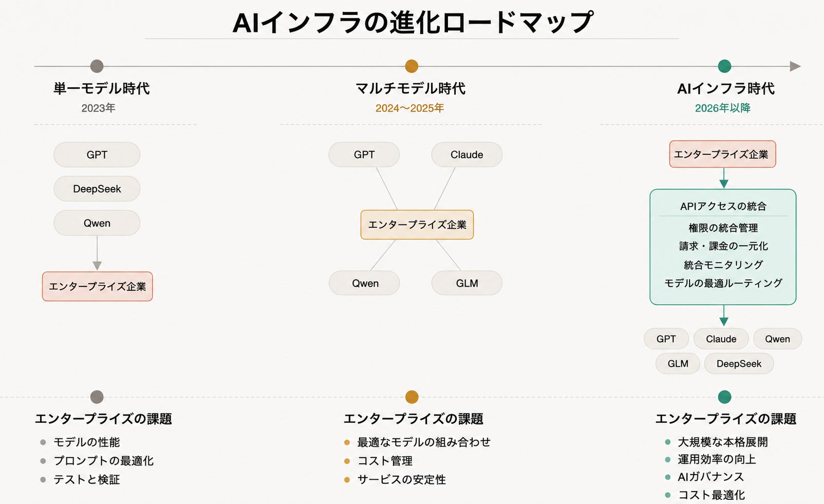Click APIアクセスの統合 heading in the green box
This screenshot has height=504, width=824.
click(723, 206)
